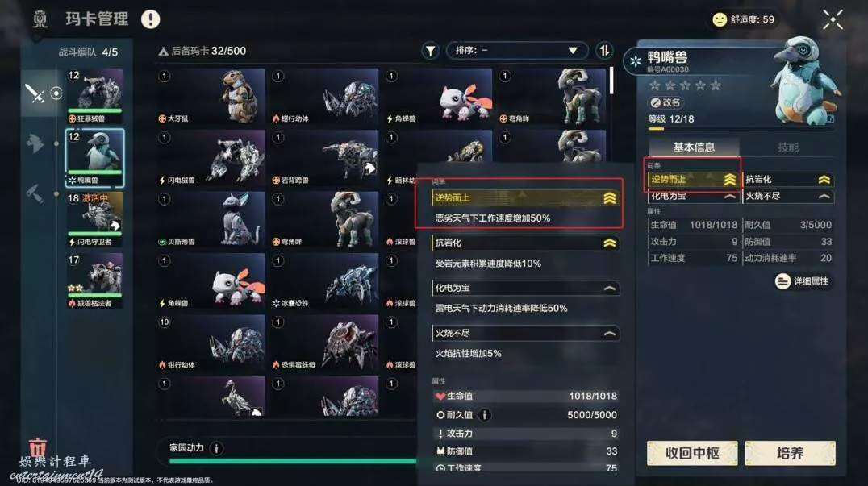Click the 培养 button
Image resolution: width=868 pixels, height=486 pixels.
pos(790,454)
